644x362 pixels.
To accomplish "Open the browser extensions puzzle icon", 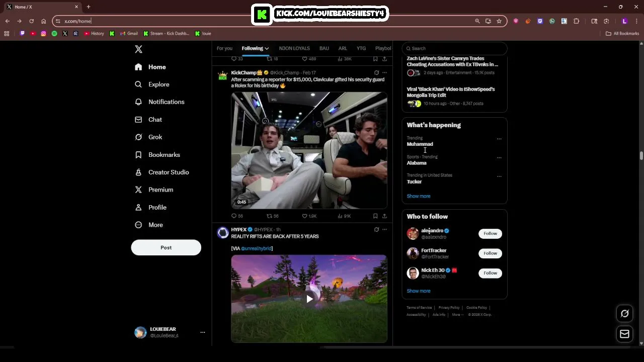I will (x=577, y=21).
